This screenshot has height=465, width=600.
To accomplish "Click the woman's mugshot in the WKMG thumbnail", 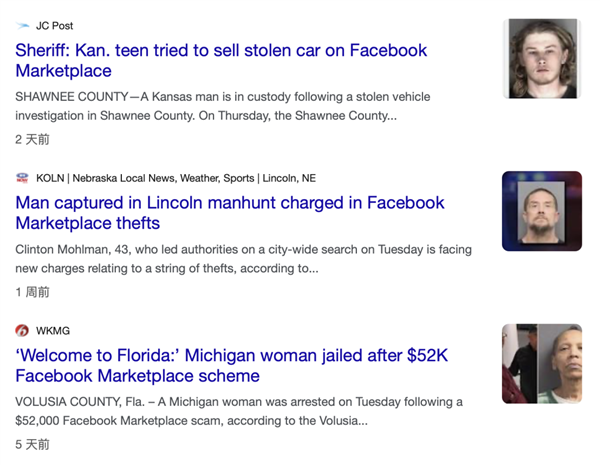I will pos(561,364).
